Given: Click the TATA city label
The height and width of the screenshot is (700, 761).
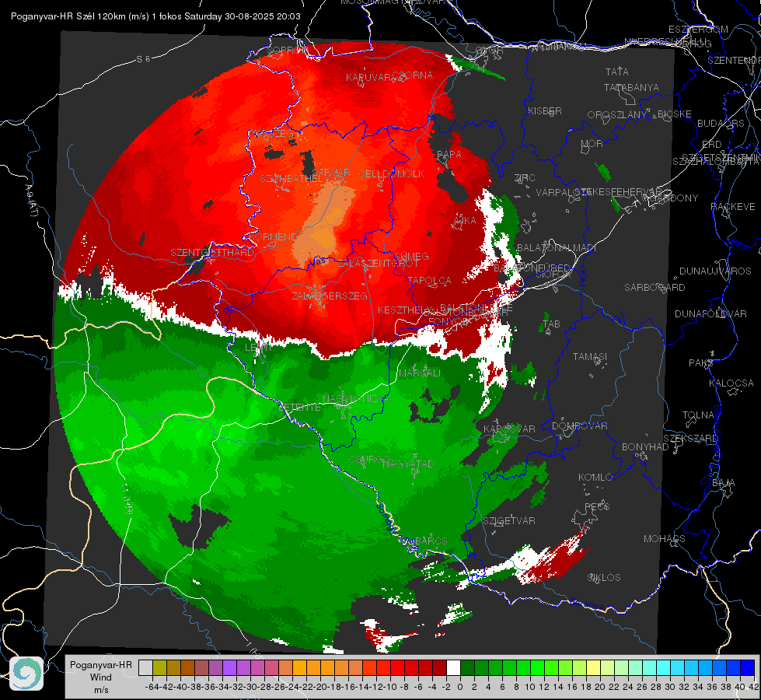Looking at the screenshot, I should (x=617, y=72).
